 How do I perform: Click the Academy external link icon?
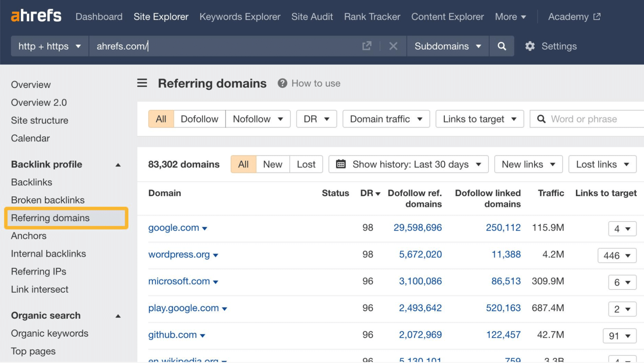[x=597, y=16]
